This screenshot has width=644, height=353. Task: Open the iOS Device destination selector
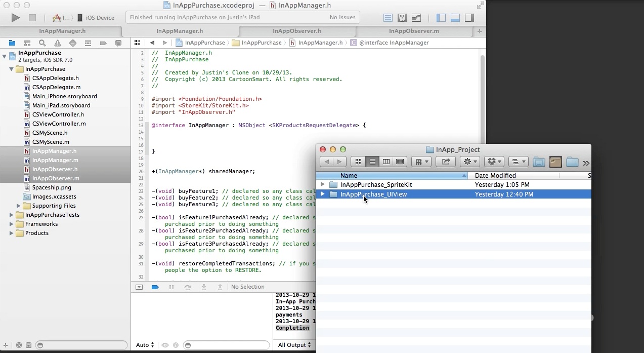[96, 18]
